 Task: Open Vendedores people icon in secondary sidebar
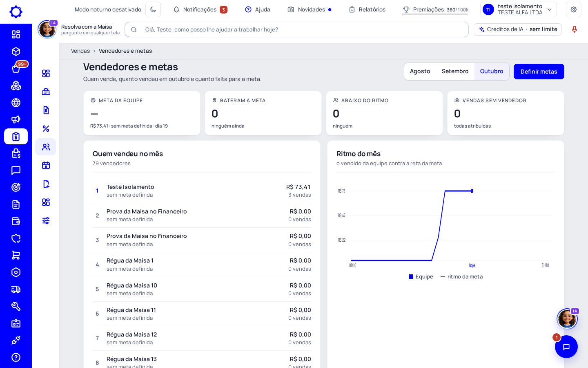46,147
